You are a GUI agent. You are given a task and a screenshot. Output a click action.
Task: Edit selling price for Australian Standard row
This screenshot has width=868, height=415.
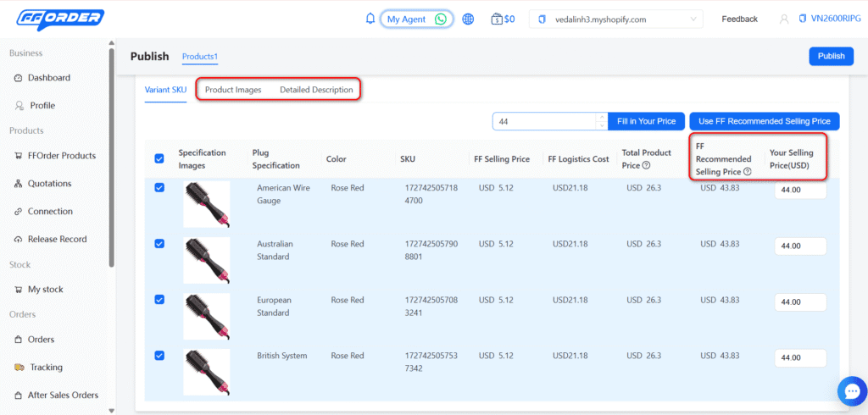tap(800, 246)
